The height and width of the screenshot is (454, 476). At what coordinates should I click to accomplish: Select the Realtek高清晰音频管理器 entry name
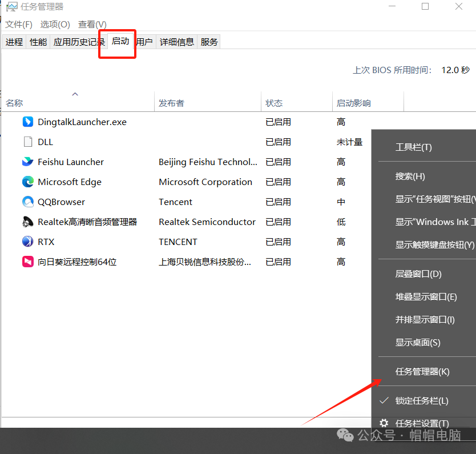87,222
